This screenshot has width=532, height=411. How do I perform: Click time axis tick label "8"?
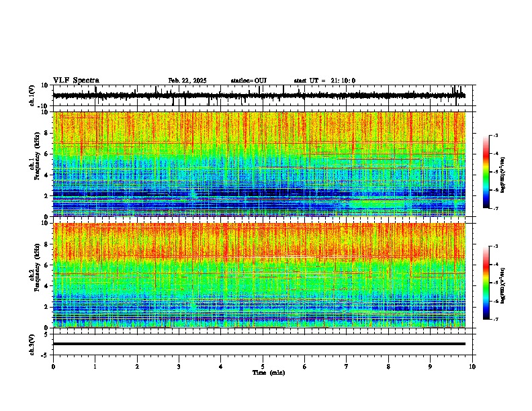pos(388,367)
